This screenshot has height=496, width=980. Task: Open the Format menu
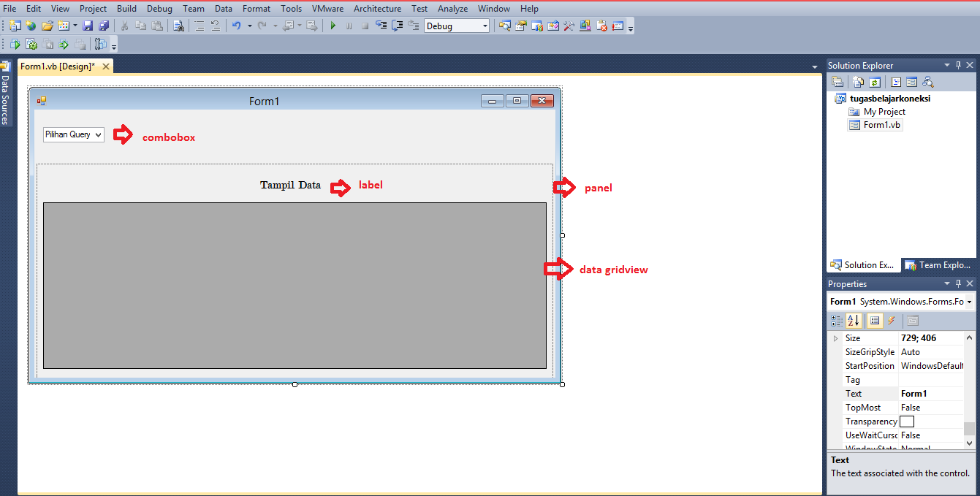point(256,8)
